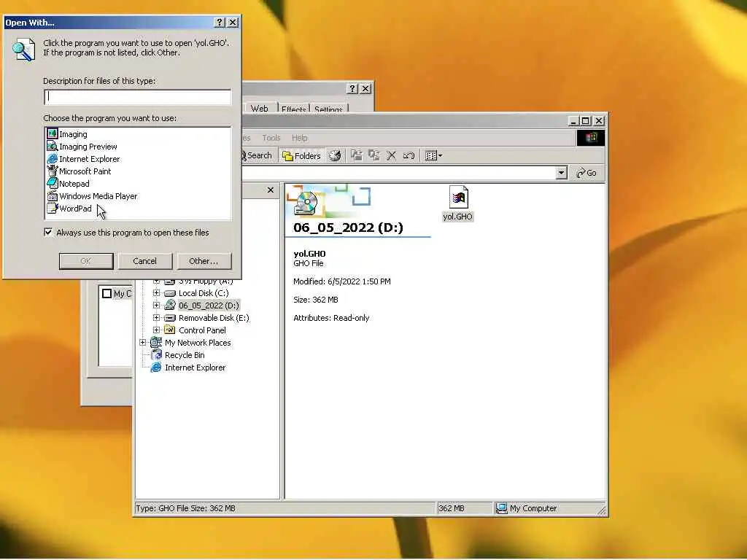
Task: Click the Delete X toolbar icon
Action: pyautogui.click(x=392, y=156)
